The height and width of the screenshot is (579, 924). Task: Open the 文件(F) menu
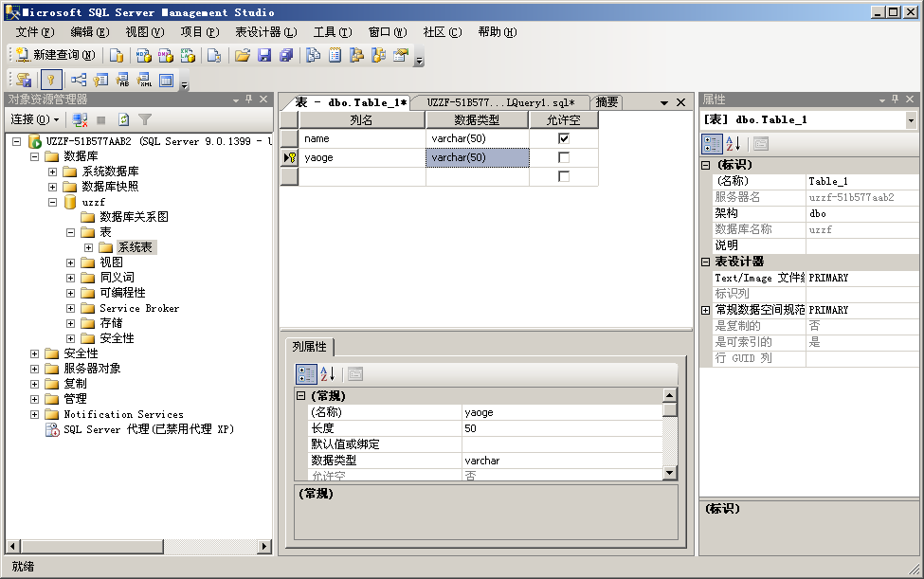pos(35,32)
